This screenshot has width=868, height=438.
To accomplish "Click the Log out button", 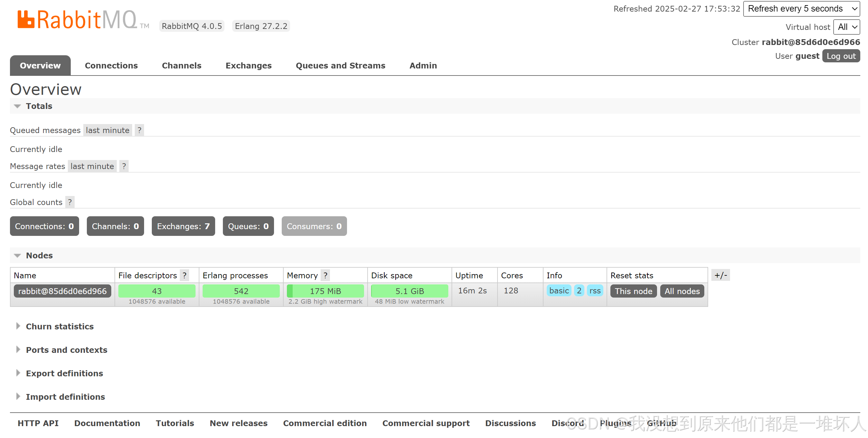I will click(841, 56).
